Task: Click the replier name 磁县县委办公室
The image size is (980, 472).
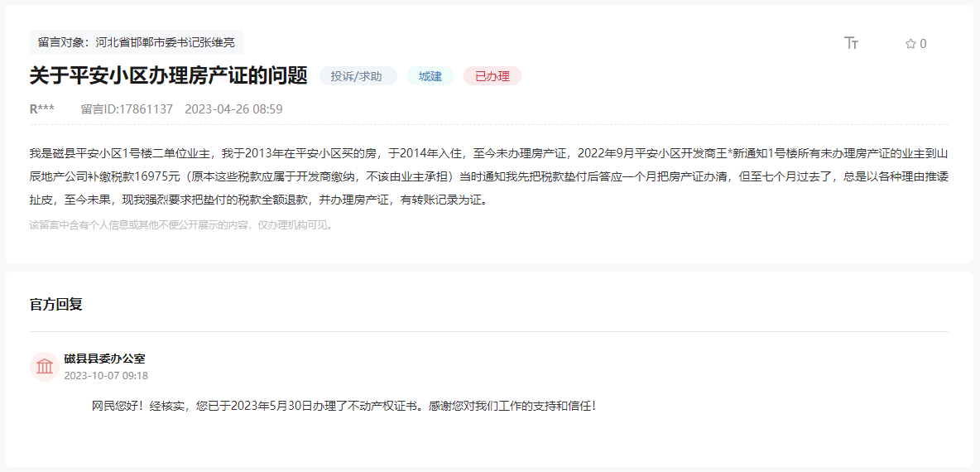Action: click(105, 359)
